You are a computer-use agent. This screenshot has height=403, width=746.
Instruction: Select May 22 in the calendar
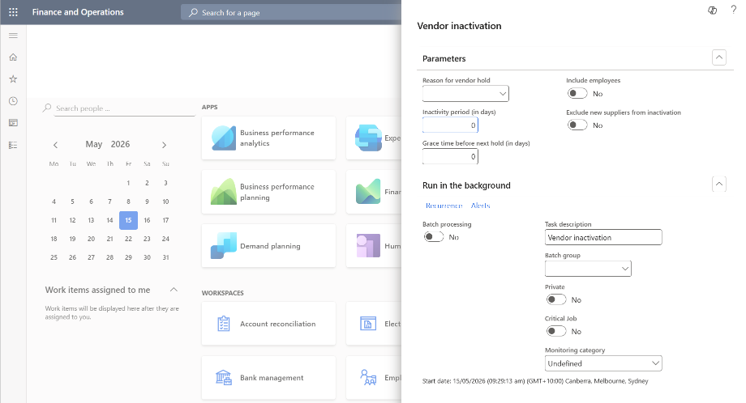click(128, 239)
